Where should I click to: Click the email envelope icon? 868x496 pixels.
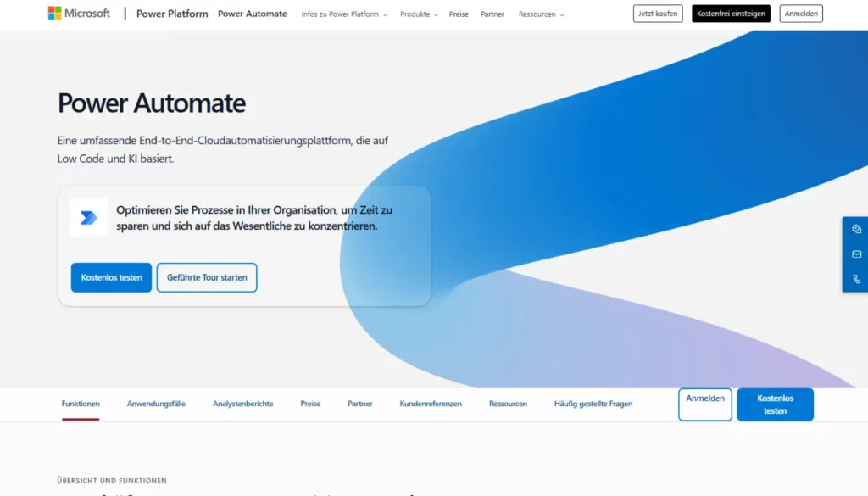pyautogui.click(x=856, y=254)
